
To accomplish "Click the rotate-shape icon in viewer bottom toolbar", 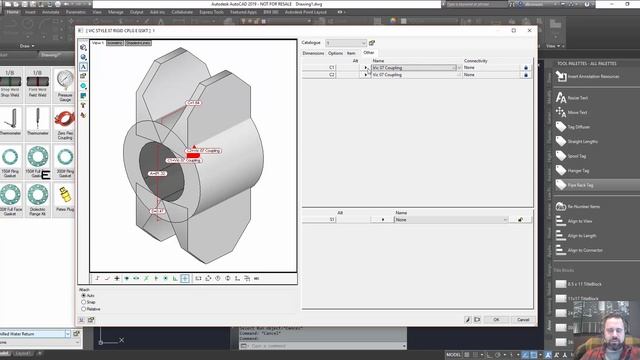I will coord(208,278).
